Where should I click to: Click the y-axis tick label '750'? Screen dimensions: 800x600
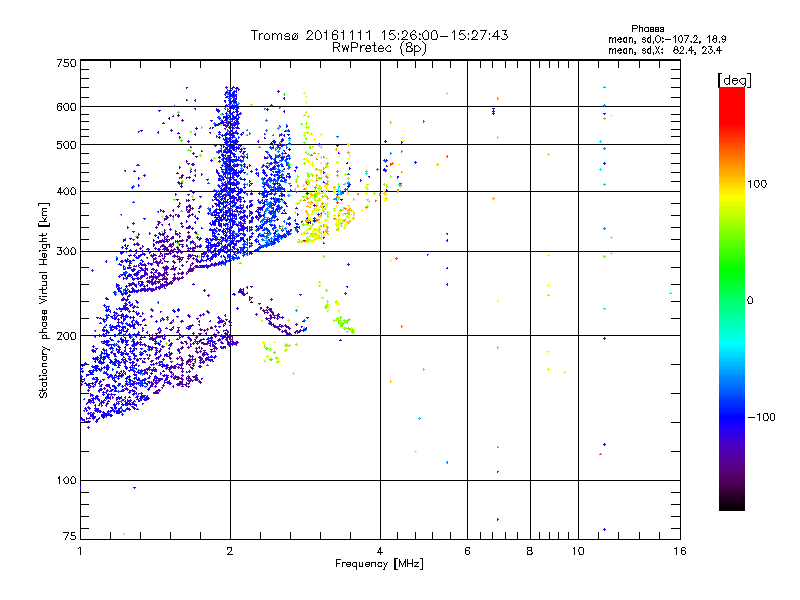point(66,63)
